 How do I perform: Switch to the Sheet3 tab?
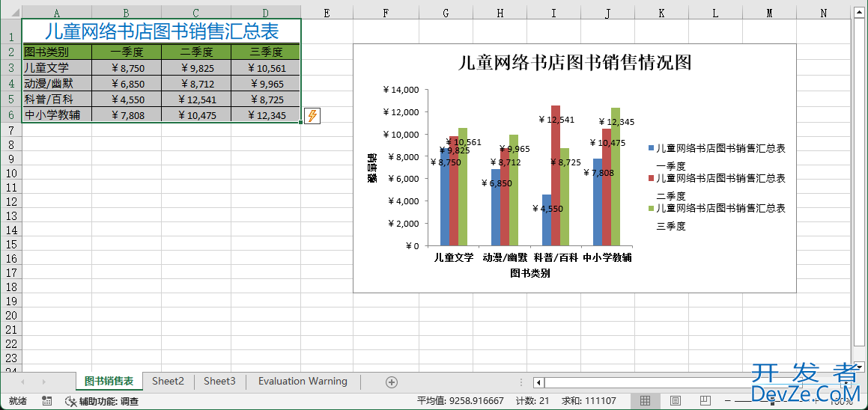click(x=219, y=382)
